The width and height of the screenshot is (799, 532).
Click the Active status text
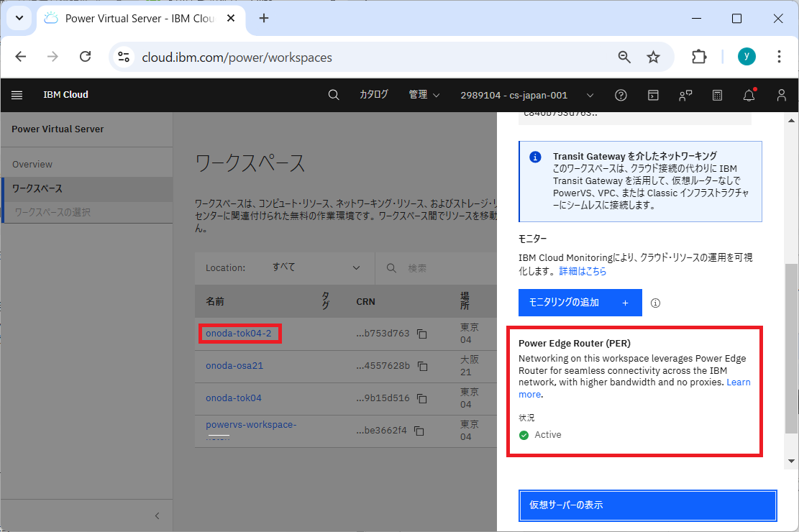(548, 435)
